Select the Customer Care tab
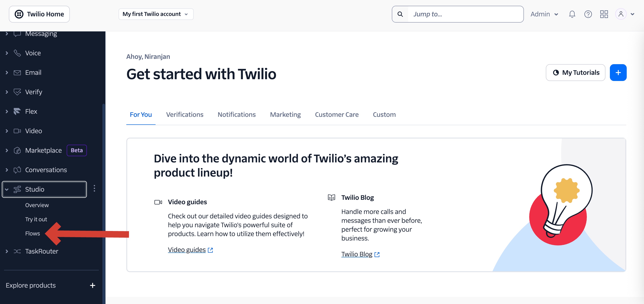644x304 pixels. [337, 115]
